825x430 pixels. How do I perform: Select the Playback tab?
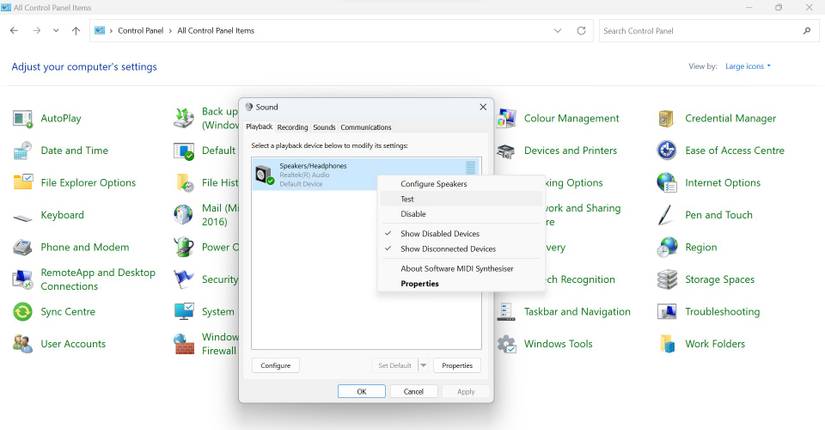259,127
